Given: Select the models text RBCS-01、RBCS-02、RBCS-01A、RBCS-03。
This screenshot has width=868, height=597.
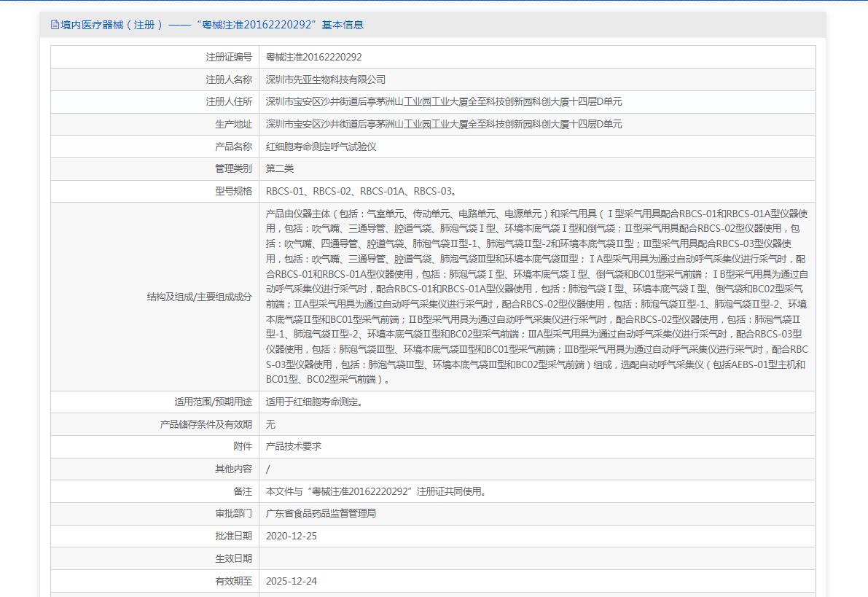Looking at the screenshot, I should pyautogui.click(x=363, y=191).
